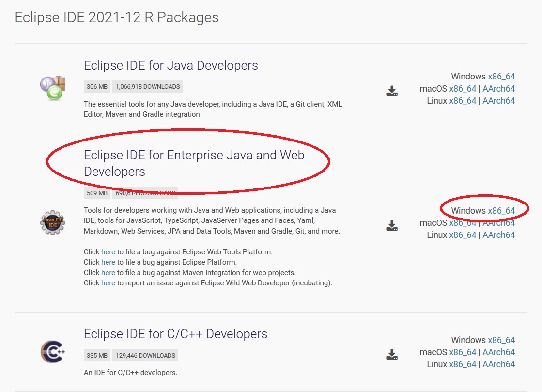Click the 509 MB size badge
This screenshot has height=392, width=542.
pos(97,193)
